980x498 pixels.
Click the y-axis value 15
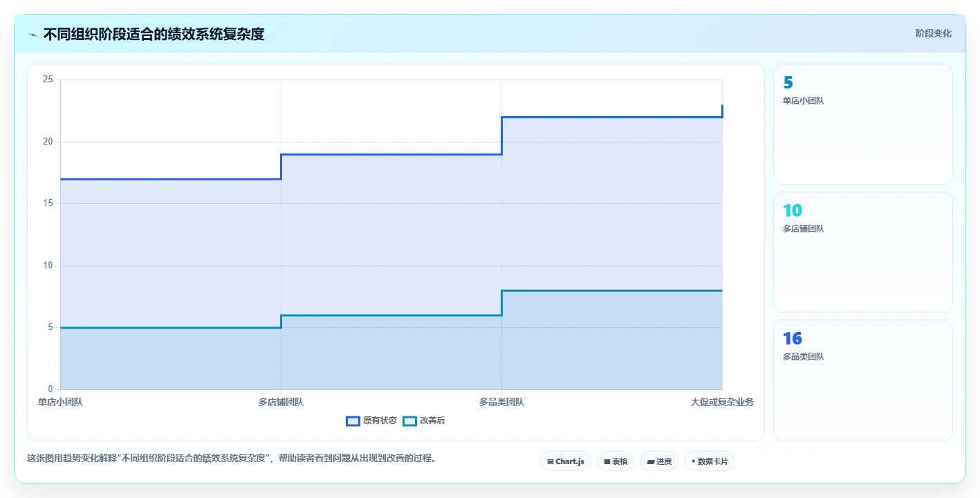[x=48, y=203]
